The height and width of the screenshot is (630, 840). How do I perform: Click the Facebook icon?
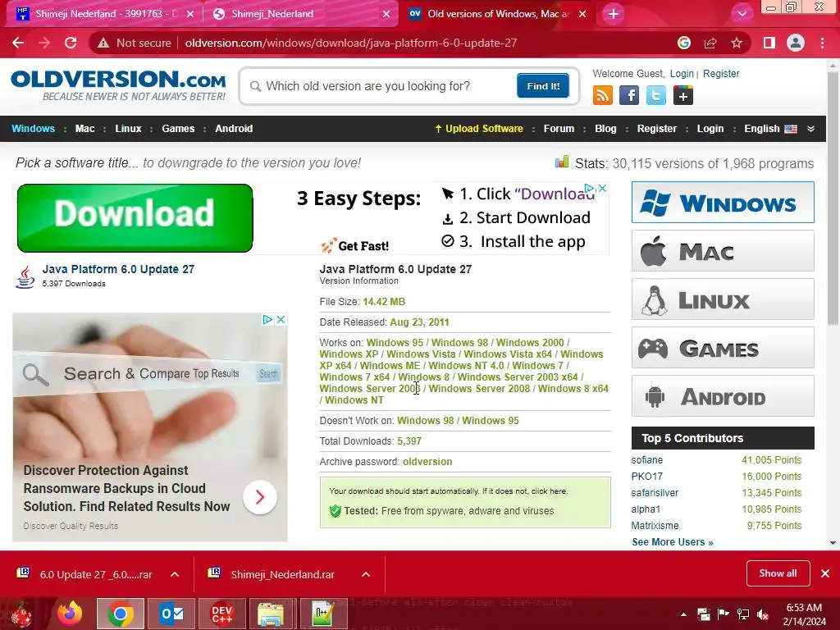tap(629, 95)
